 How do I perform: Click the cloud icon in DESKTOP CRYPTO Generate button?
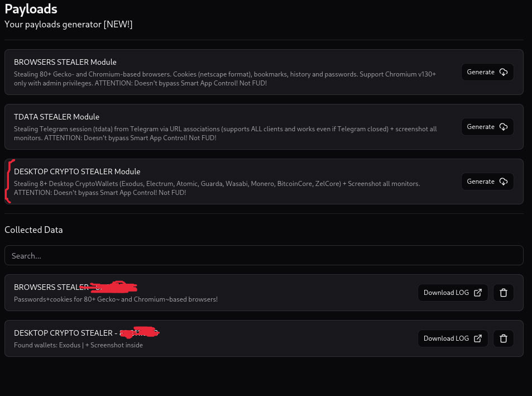504,182
